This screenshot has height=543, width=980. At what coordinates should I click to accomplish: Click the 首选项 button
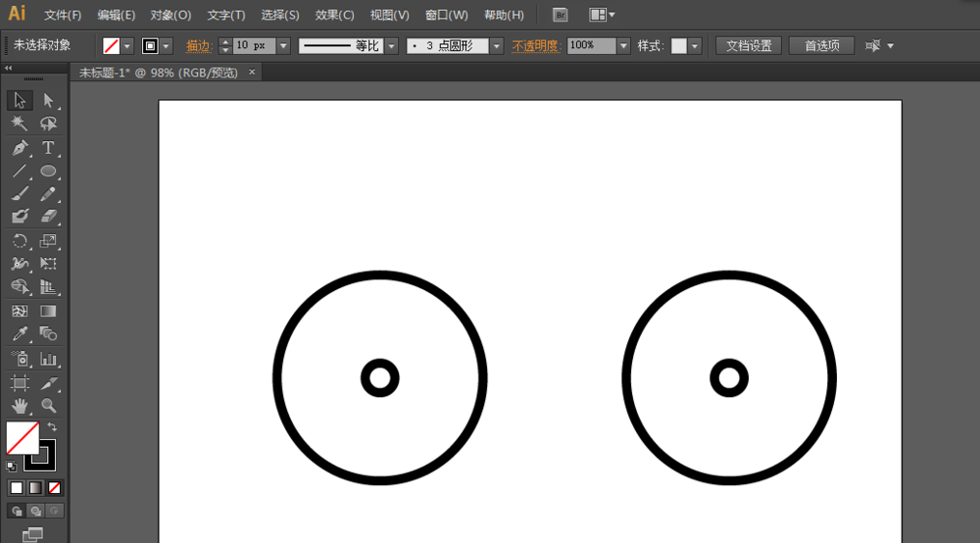pos(821,46)
